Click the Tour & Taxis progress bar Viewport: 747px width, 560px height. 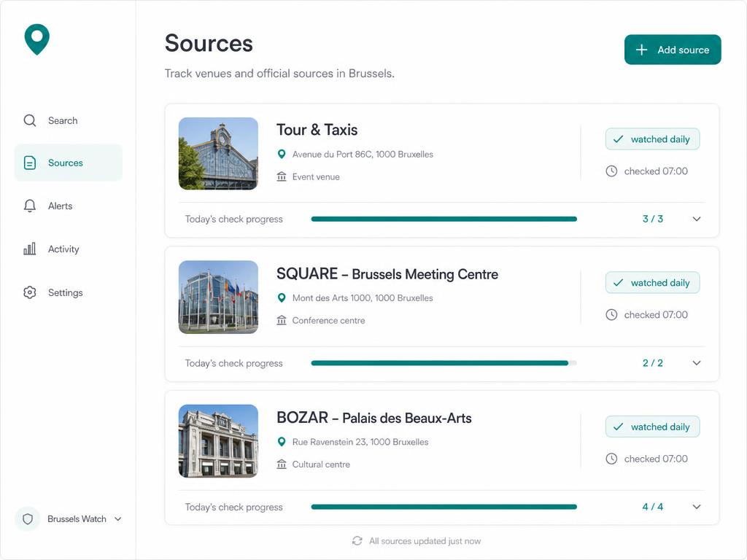[444, 219]
